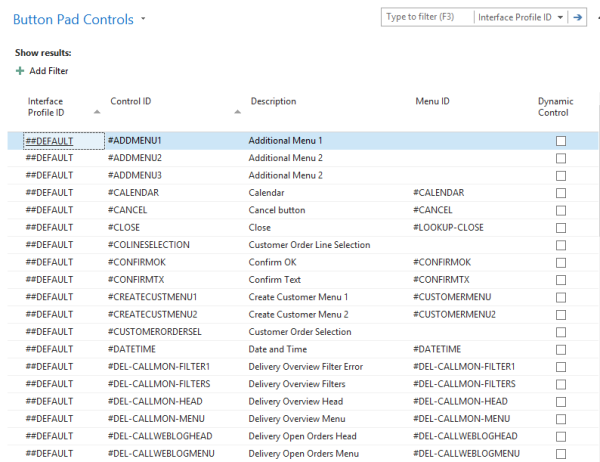This screenshot has height=462, width=600.
Task: Select the #LOOKUP-CLOSE menu ID cell
Action: coord(447,227)
